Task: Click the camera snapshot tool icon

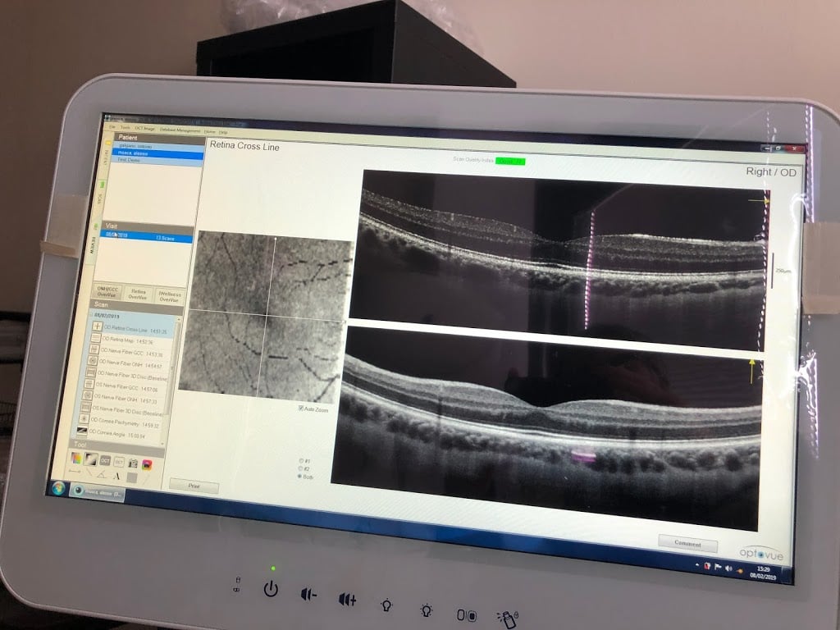Action: [133, 463]
